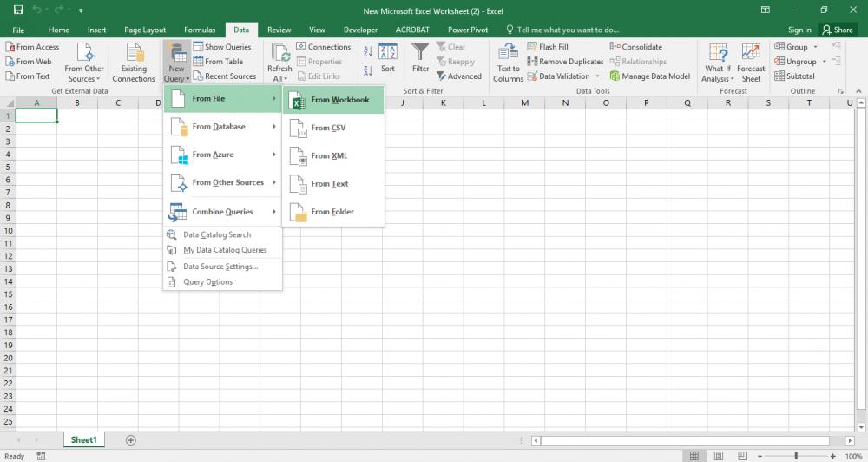Click the zoom in plus button
The width and height of the screenshot is (868, 462).
832,456
